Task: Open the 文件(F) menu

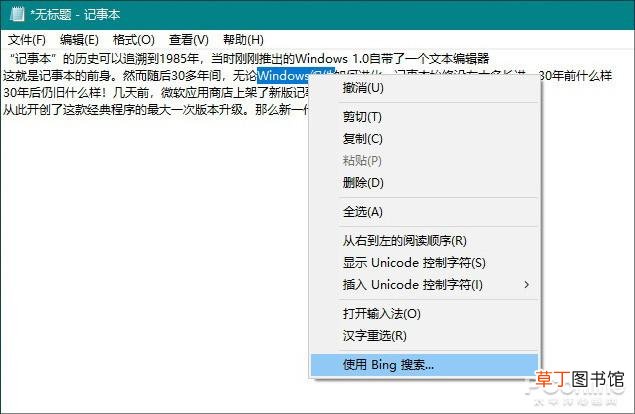Action: (27, 40)
